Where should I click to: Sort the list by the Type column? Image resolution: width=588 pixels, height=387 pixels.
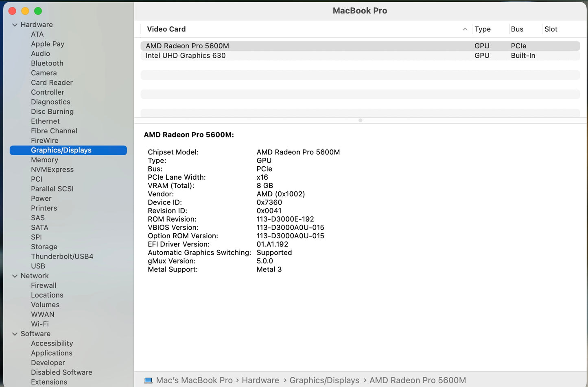482,29
